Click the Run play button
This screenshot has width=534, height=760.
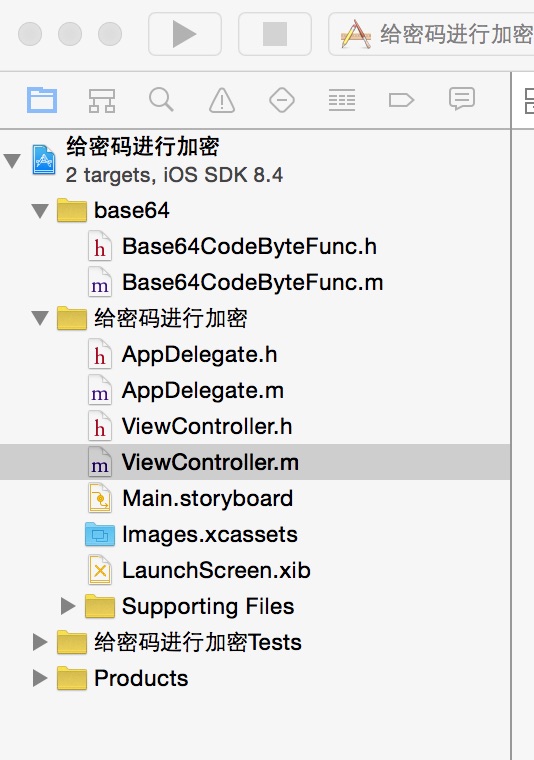tap(185, 34)
